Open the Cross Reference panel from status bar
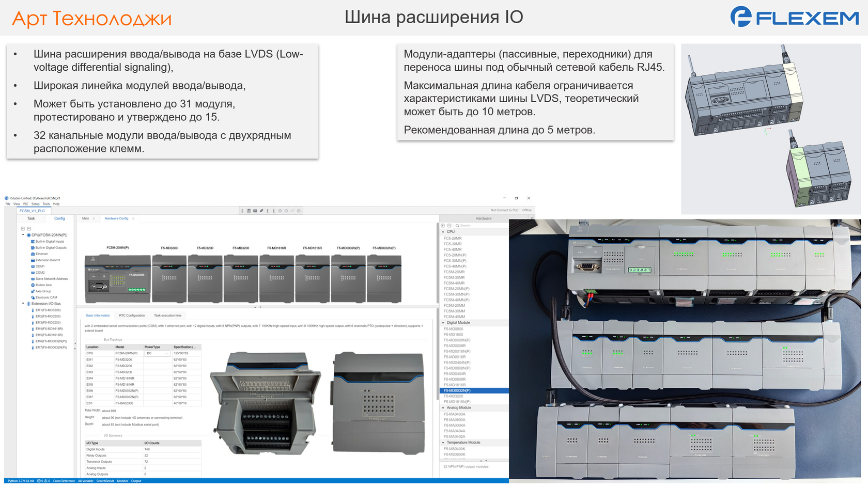This screenshot has height=488, width=868. 63,481
